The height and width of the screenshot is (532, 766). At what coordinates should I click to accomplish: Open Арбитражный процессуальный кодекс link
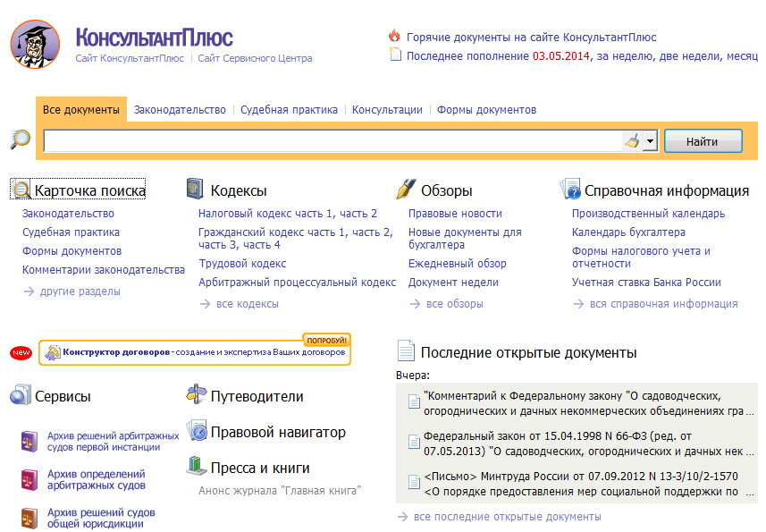297,283
